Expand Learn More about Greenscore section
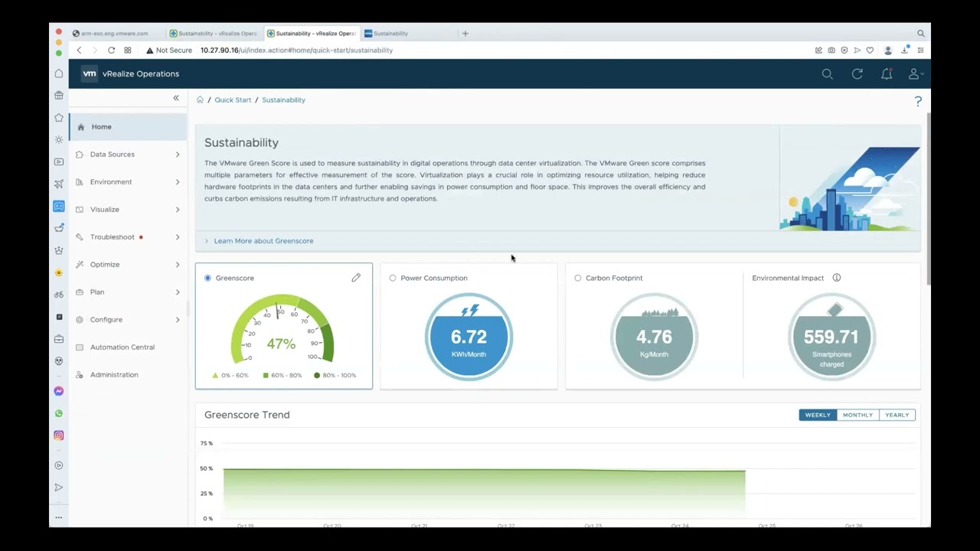Viewport: 980px width, 551px height. 258,241
